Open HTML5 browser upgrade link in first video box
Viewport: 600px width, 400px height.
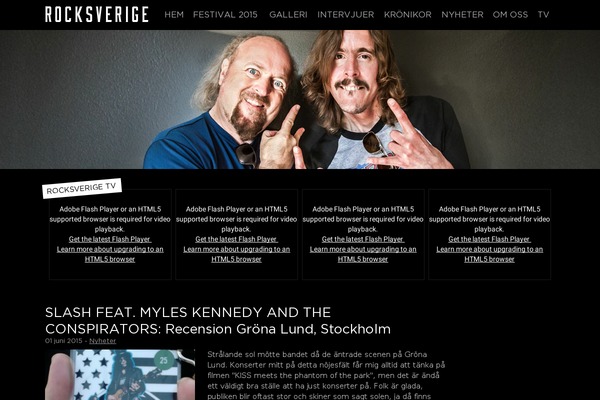click(x=110, y=254)
